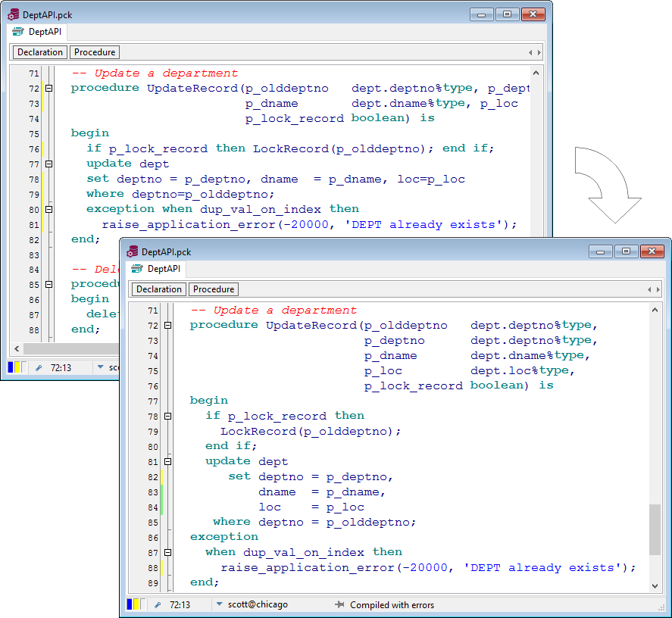The image size is (672, 618).
Task: Click the Declaration button in the back window
Action: [x=40, y=52]
